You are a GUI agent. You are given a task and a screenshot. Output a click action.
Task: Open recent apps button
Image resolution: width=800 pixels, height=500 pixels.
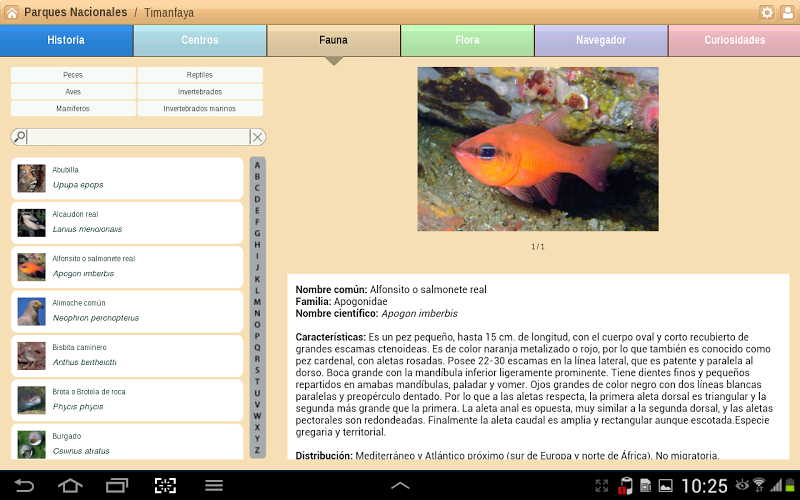(117, 485)
